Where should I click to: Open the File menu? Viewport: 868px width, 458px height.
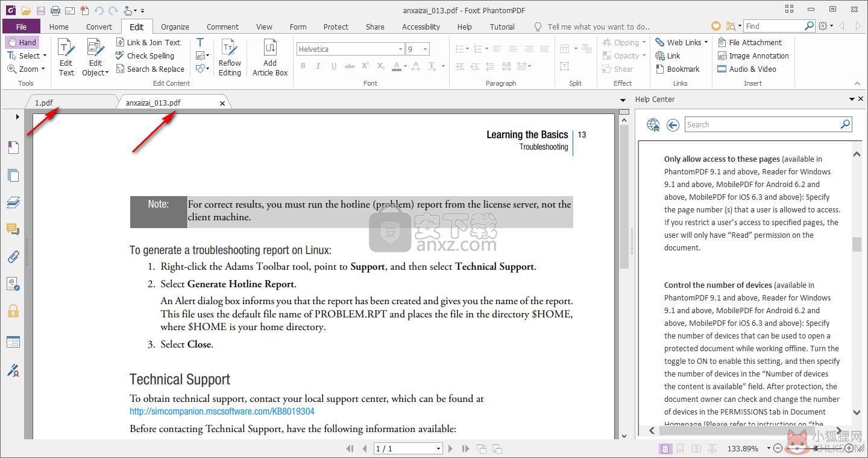21,27
